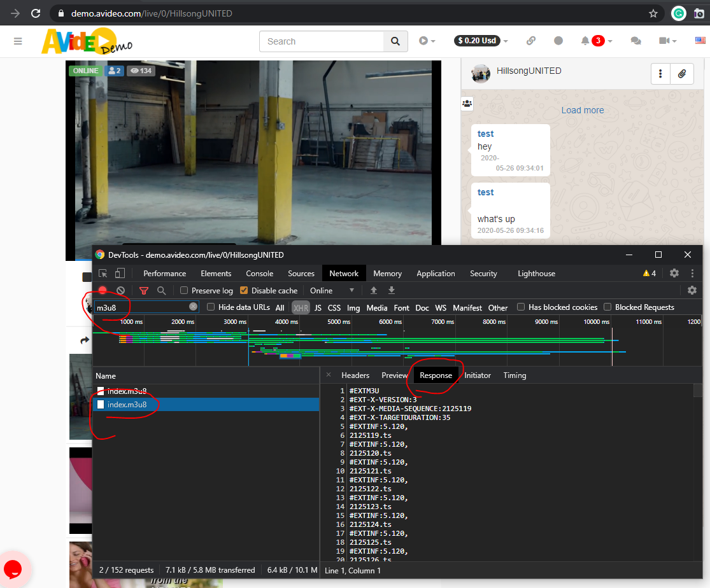Open the Online throttling dropdown
This screenshot has width=710, height=588.
[332, 291]
